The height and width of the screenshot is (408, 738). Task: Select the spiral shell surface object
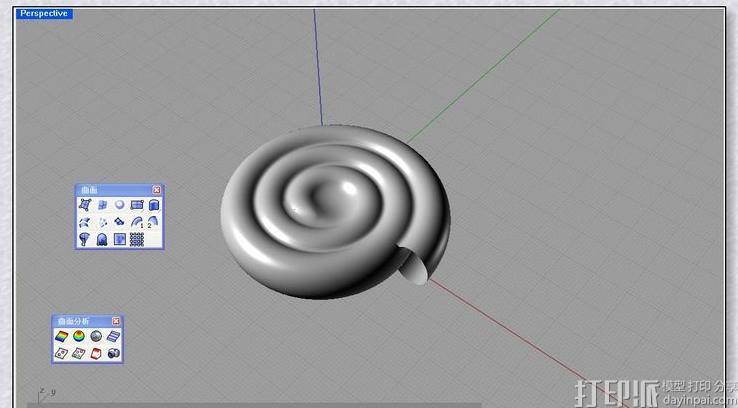[335, 211]
